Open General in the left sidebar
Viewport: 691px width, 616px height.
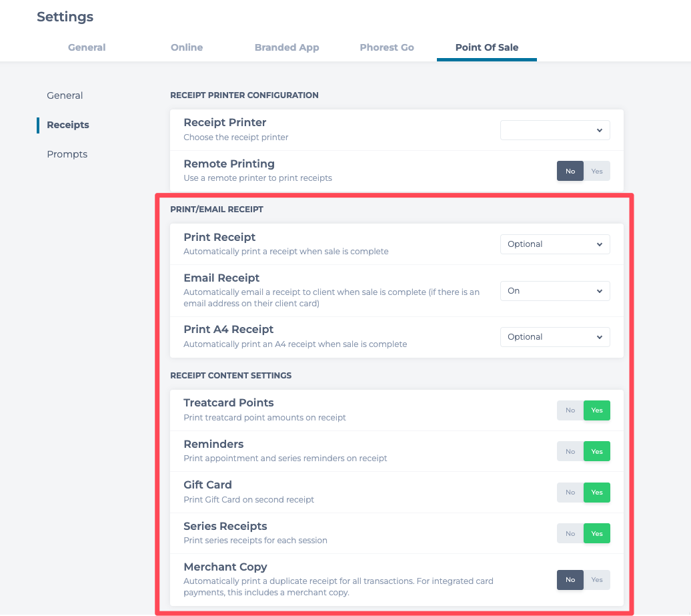[65, 95]
